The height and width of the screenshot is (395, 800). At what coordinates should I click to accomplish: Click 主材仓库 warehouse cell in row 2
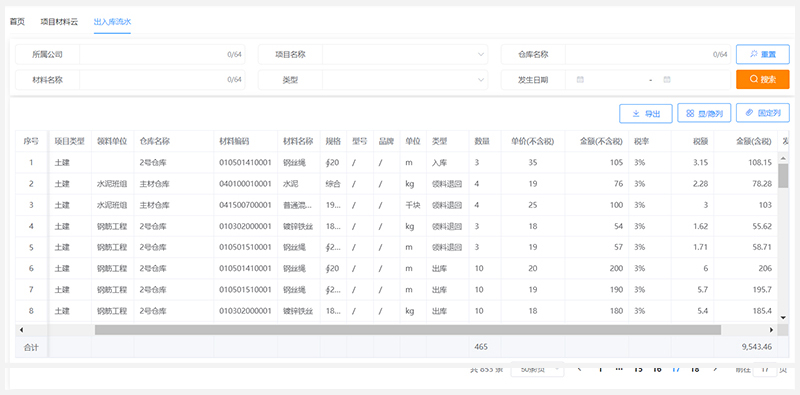tap(154, 184)
